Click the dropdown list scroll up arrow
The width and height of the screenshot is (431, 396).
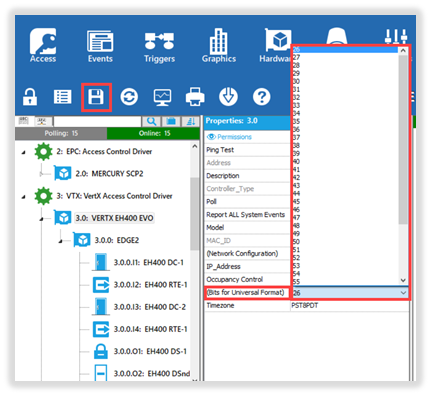(x=403, y=51)
